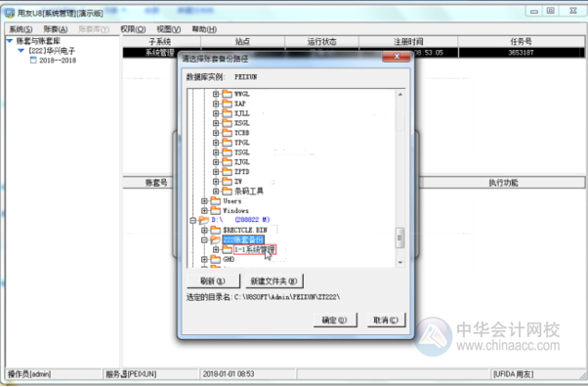
Task: Open the 帮助(H) menu
Action: coord(204,29)
